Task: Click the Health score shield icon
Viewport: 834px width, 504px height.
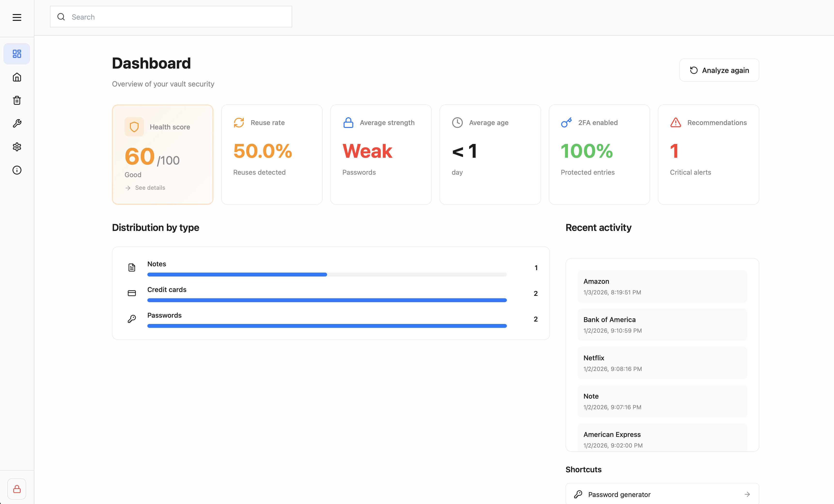Action: point(134,127)
